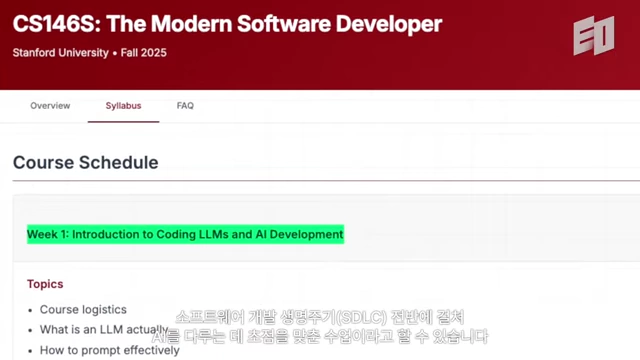Expand Week 1 Introduction to Coding LLMs
640x360 pixels.
point(185,234)
